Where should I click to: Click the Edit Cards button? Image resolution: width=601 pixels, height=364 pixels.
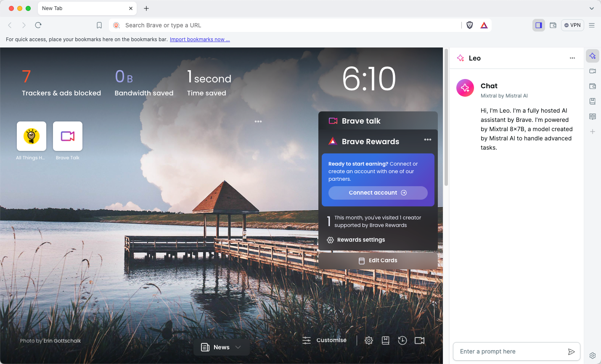pyautogui.click(x=378, y=261)
